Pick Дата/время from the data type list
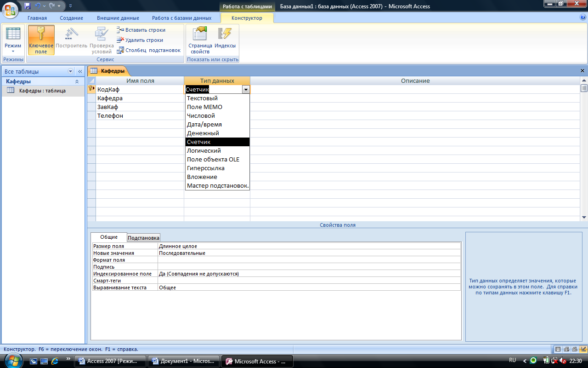The image size is (588, 368). [x=217, y=124]
